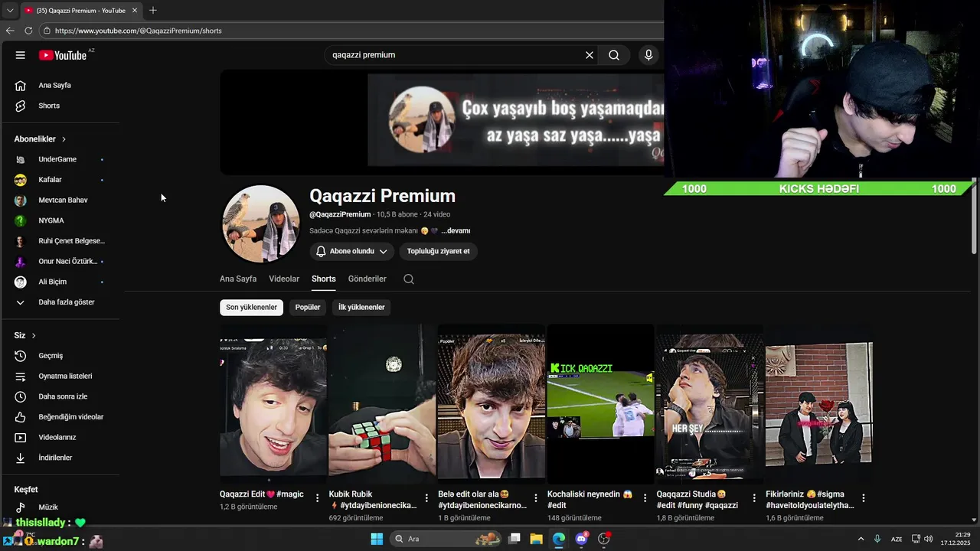Image resolution: width=980 pixels, height=551 pixels.
Task: Open the Belə edit olar ala short
Action: click(x=492, y=404)
